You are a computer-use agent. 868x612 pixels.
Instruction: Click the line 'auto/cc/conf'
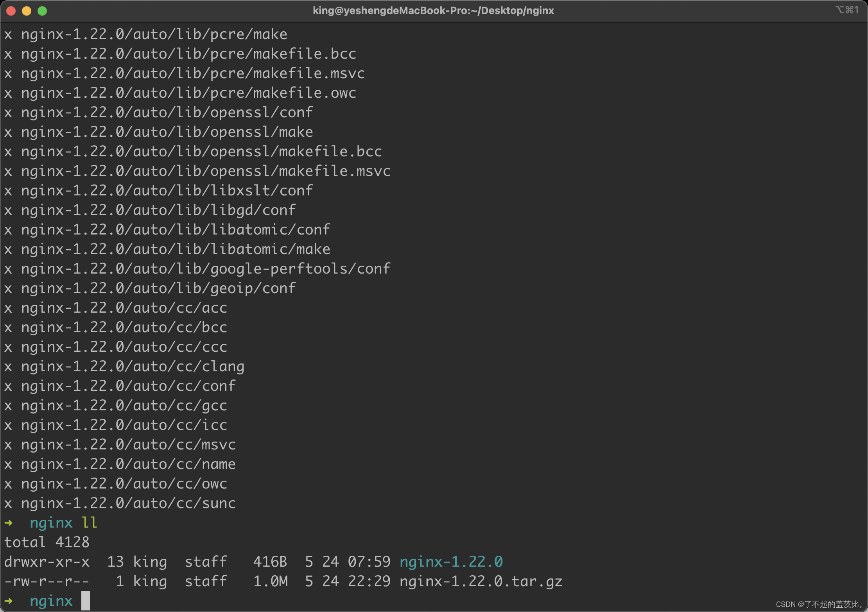(x=120, y=386)
